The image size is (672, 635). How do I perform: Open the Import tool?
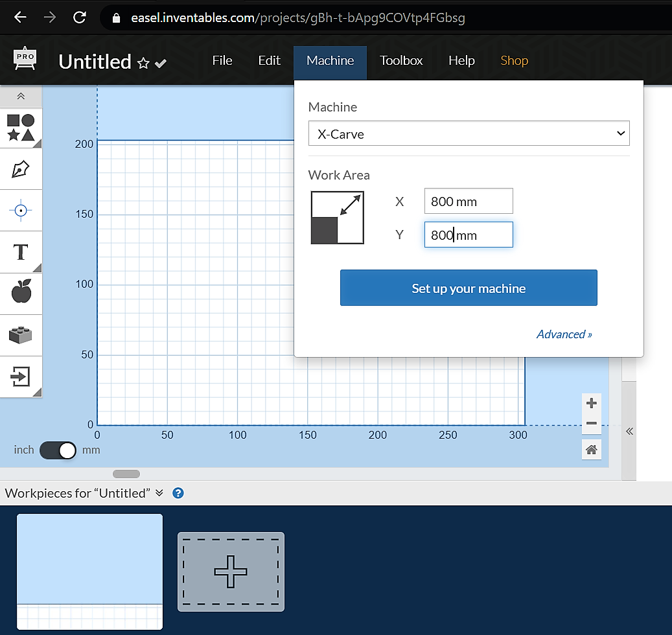21,376
